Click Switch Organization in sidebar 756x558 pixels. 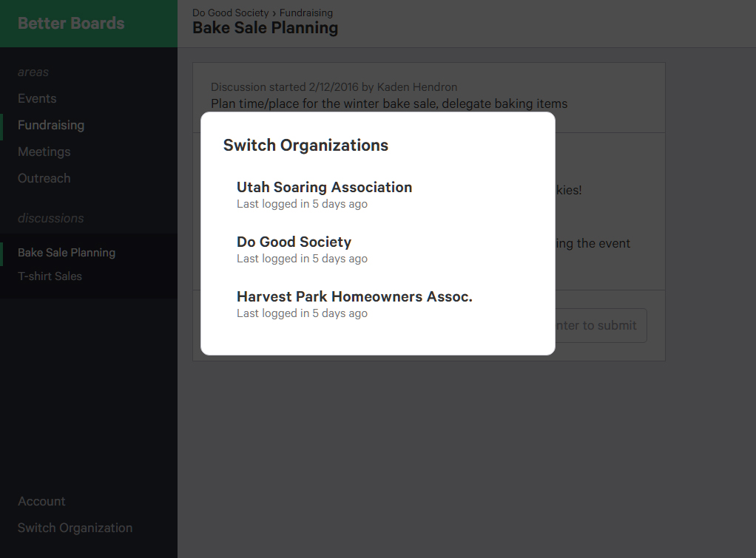(x=75, y=528)
